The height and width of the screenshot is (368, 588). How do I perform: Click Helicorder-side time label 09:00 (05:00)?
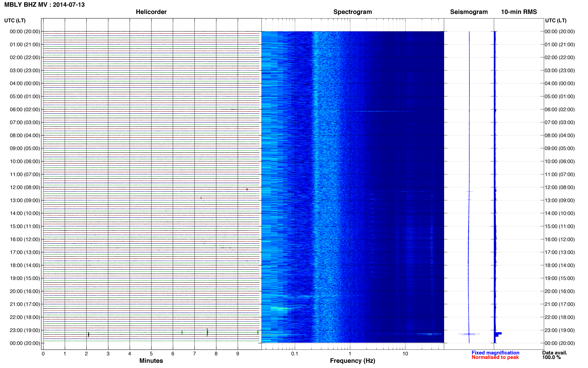pos(25,148)
